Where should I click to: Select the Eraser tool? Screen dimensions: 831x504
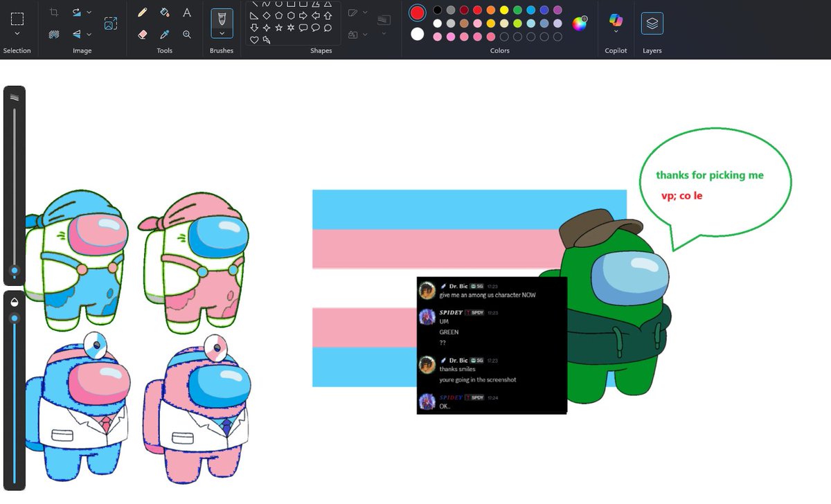coord(143,34)
